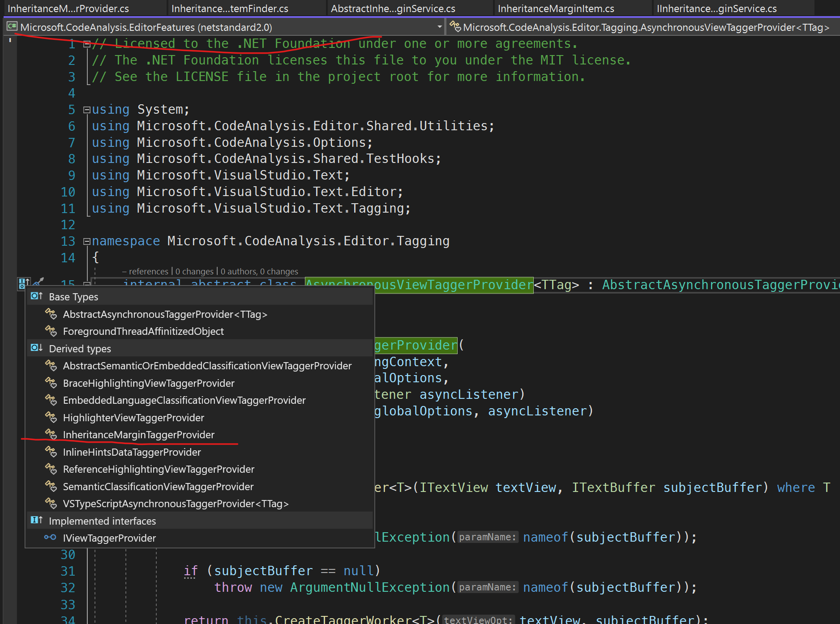Viewport: 840px width, 624px height.
Task: Click the Implemented interfaces header icon
Action: [36, 521]
